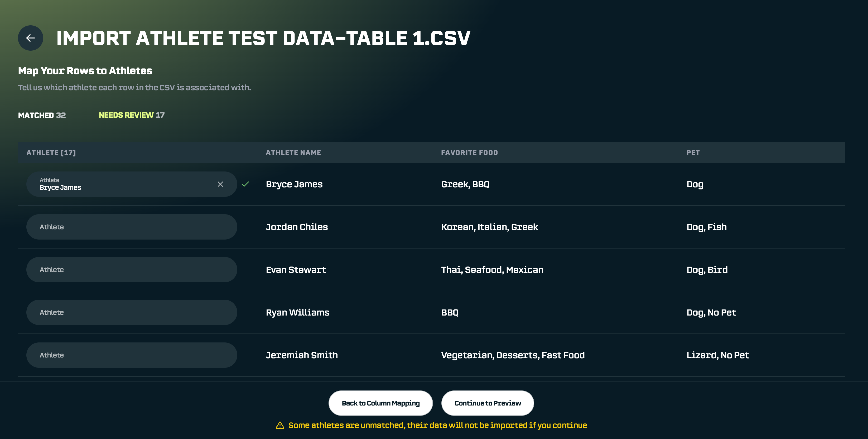Click the Athlete Name column header

(x=293, y=153)
